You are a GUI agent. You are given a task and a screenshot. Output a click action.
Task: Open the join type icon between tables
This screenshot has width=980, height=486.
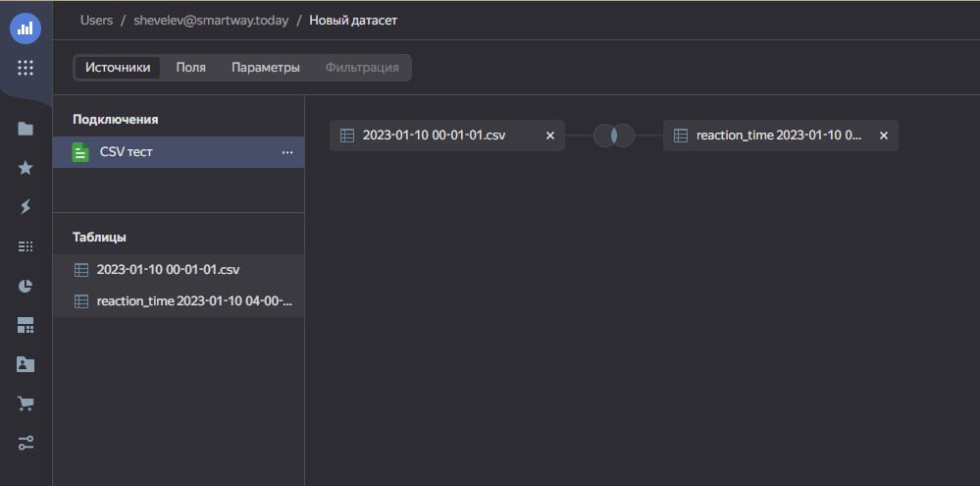614,135
